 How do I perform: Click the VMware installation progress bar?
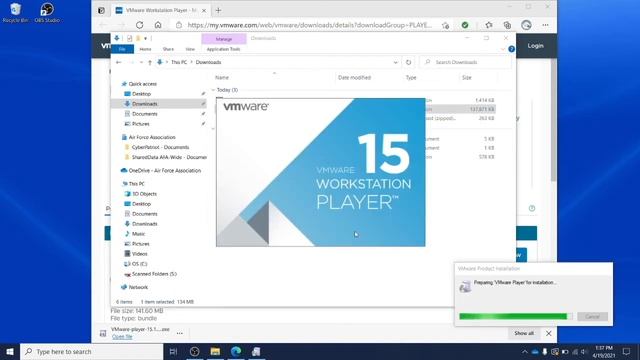pos(516,316)
